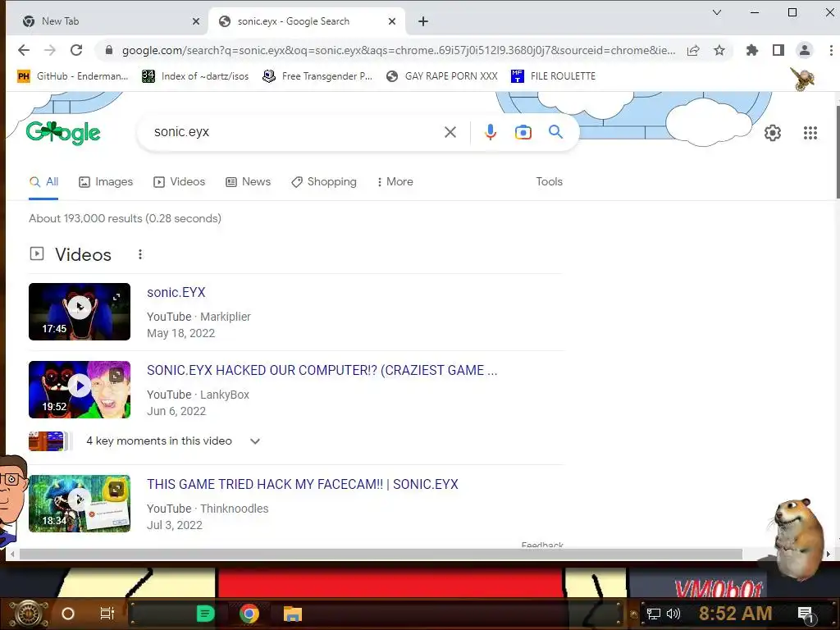Switch to News results tab

click(x=249, y=181)
